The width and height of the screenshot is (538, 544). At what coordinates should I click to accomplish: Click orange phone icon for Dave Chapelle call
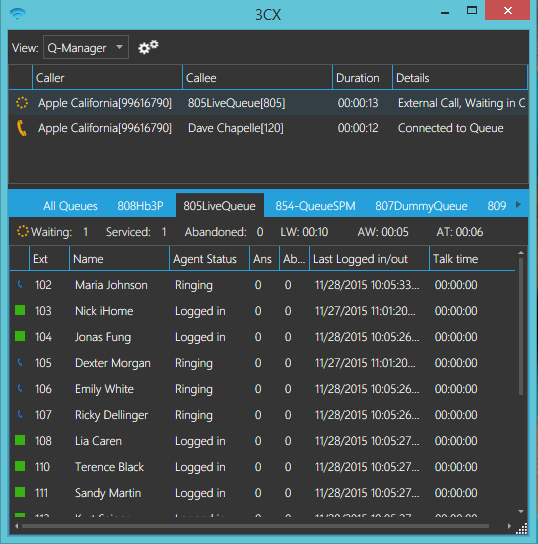(22, 128)
